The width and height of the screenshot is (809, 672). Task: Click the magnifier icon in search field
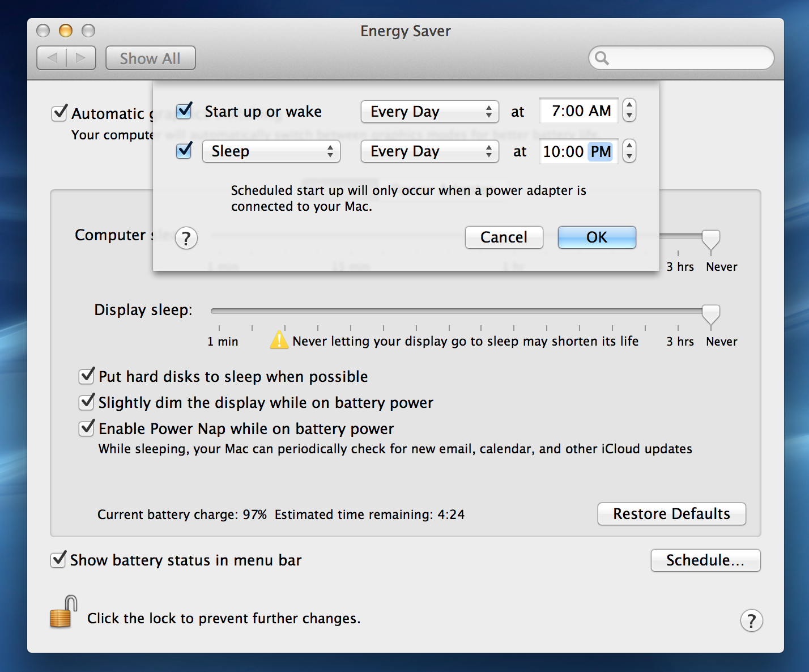602,58
